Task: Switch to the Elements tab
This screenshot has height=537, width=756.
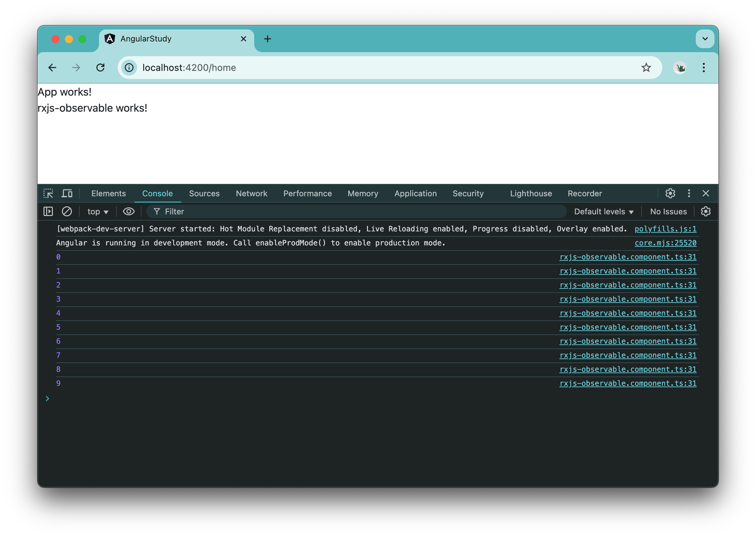Action: pyautogui.click(x=108, y=193)
